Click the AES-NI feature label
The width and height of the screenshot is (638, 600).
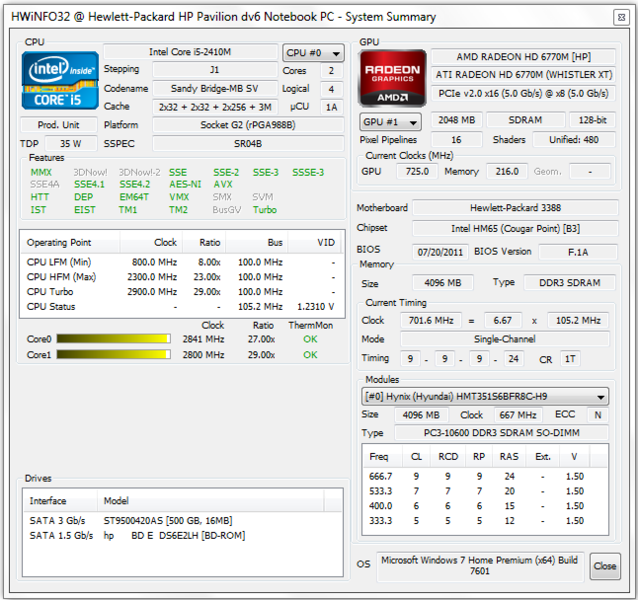[185, 184]
